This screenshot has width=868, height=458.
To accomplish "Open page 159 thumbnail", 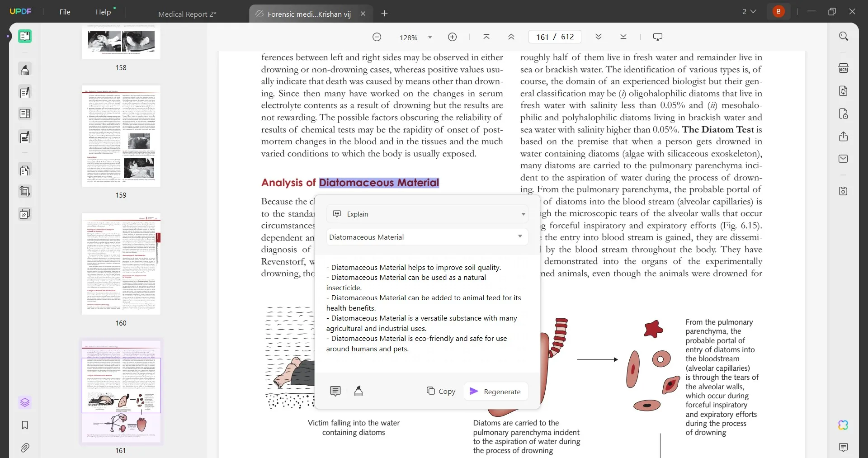I will 121,136.
